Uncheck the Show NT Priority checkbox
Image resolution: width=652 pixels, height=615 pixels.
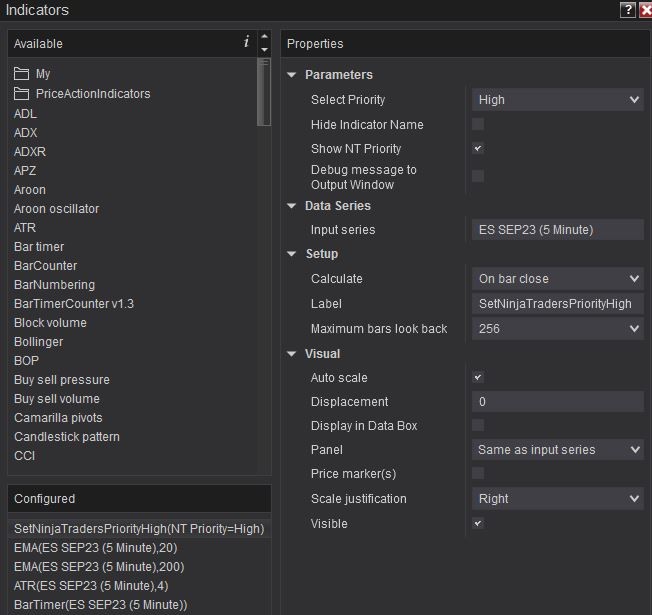click(478, 149)
